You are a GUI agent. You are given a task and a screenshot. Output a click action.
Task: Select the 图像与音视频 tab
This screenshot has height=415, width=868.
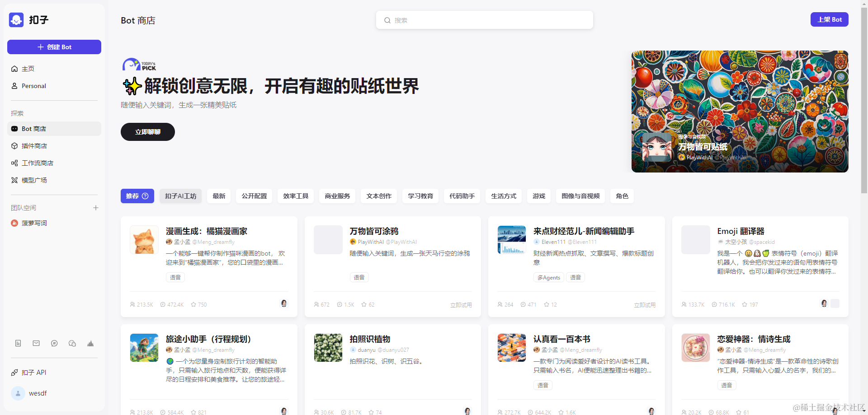pyautogui.click(x=580, y=196)
